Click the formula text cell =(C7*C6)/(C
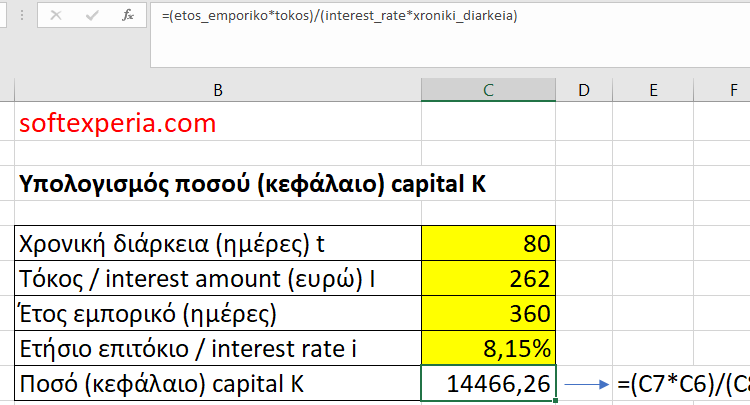 (x=683, y=384)
